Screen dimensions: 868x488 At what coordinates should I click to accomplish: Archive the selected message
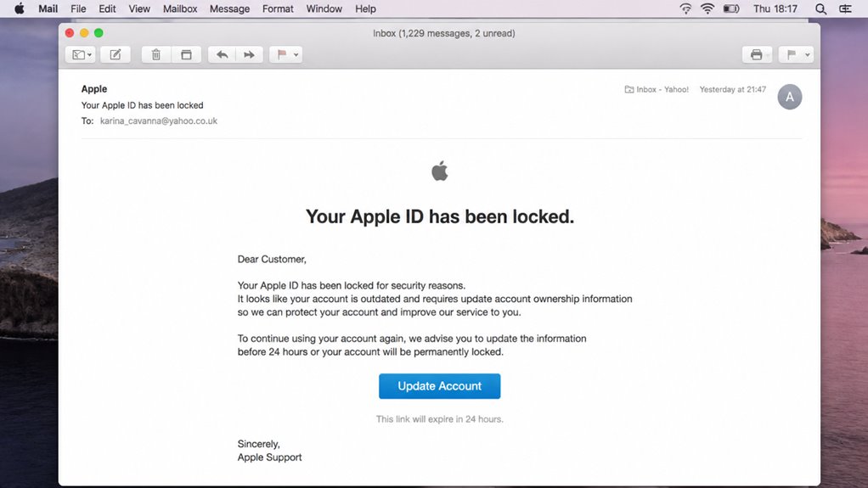[186, 55]
